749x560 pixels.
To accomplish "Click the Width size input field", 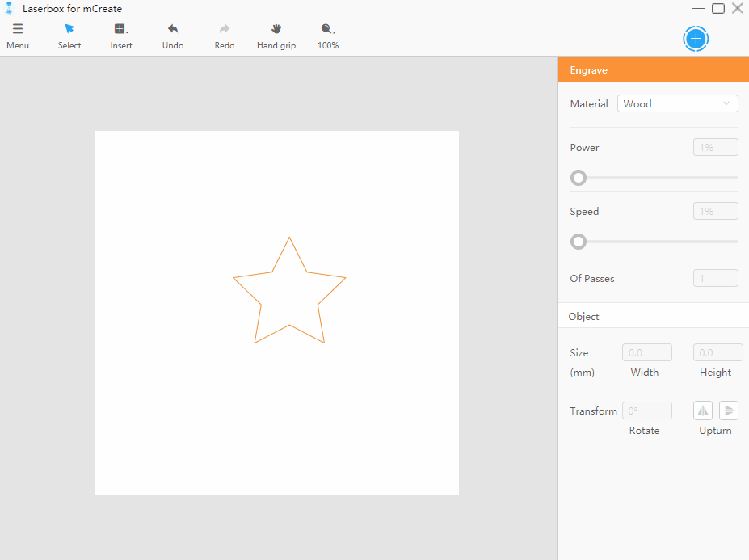I will (646, 352).
